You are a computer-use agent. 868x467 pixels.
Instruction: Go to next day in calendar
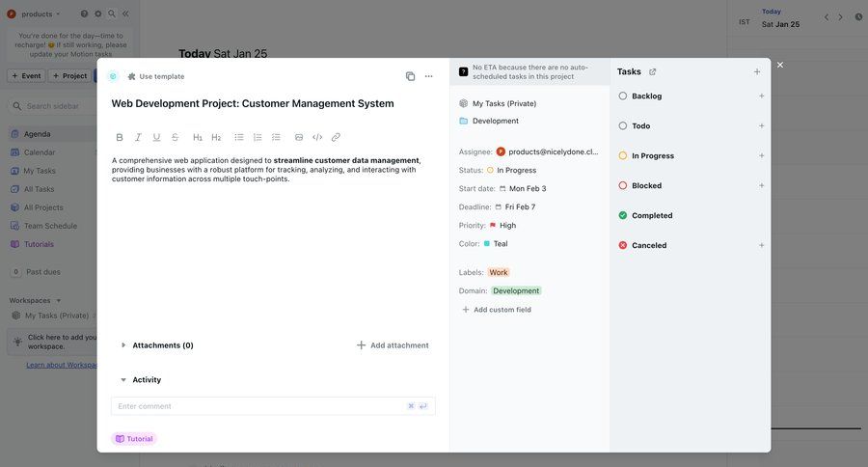840,17
